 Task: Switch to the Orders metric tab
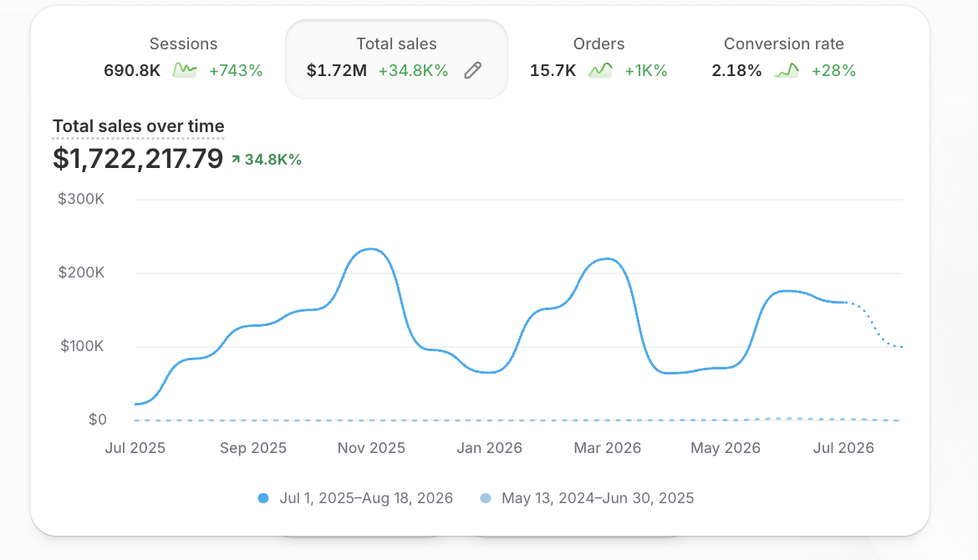pos(599,58)
